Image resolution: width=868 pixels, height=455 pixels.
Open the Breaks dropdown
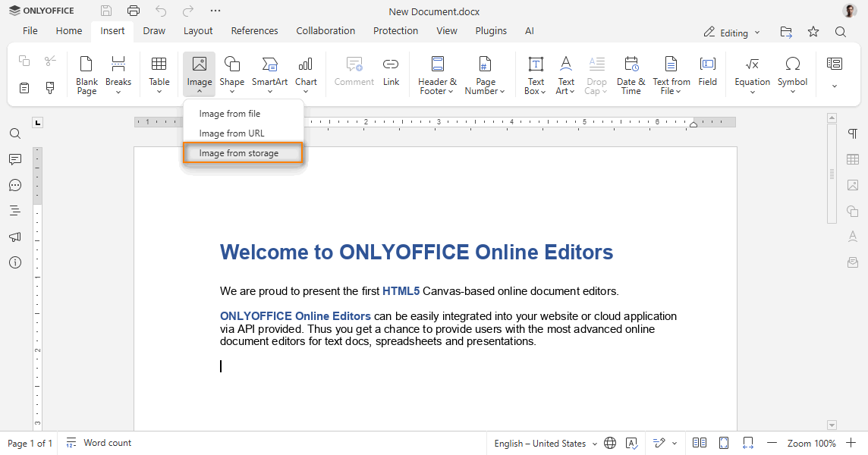click(x=118, y=75)
